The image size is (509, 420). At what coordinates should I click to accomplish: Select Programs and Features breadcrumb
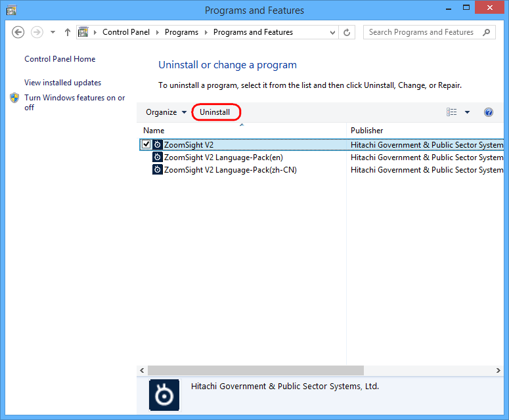click(253, 32)
